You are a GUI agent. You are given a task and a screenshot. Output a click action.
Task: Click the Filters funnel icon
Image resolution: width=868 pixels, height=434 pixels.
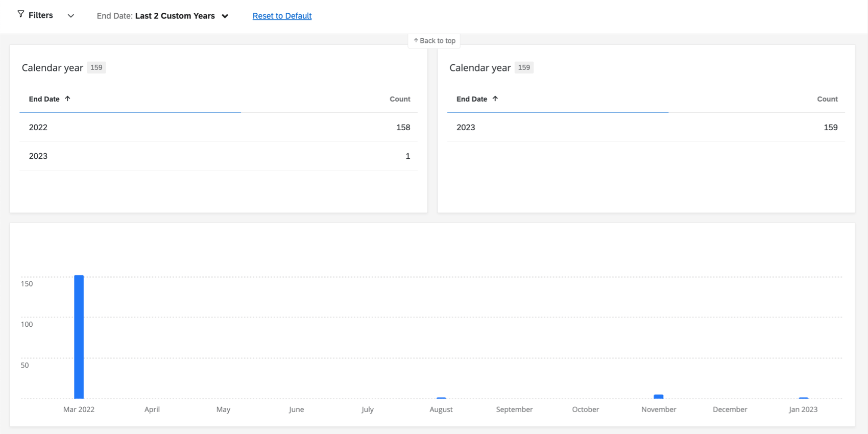pos(20,14)
